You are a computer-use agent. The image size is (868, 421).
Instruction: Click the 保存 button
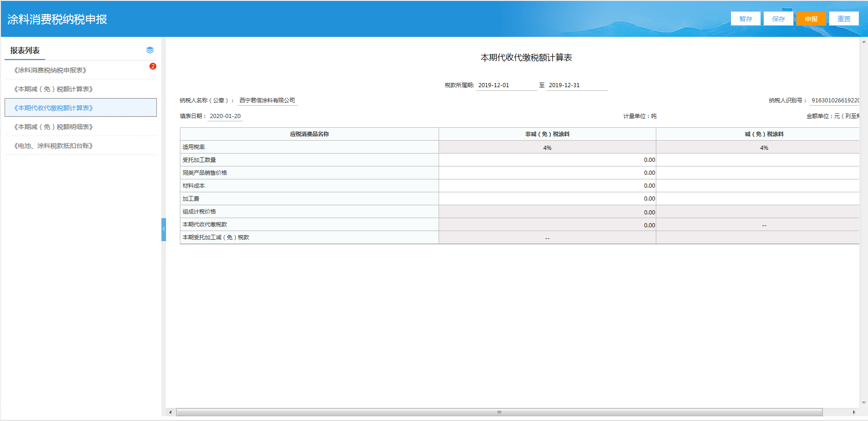tap(778, 19)
